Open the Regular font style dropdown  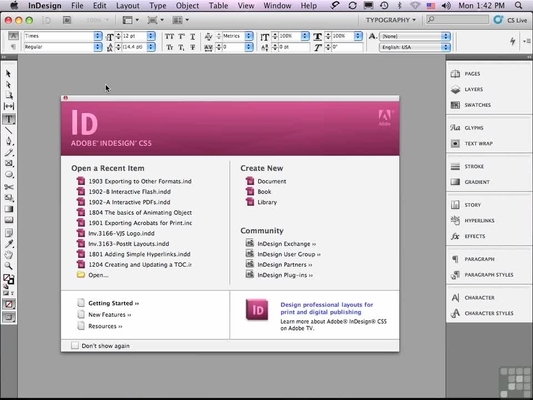tap(98, 47)
